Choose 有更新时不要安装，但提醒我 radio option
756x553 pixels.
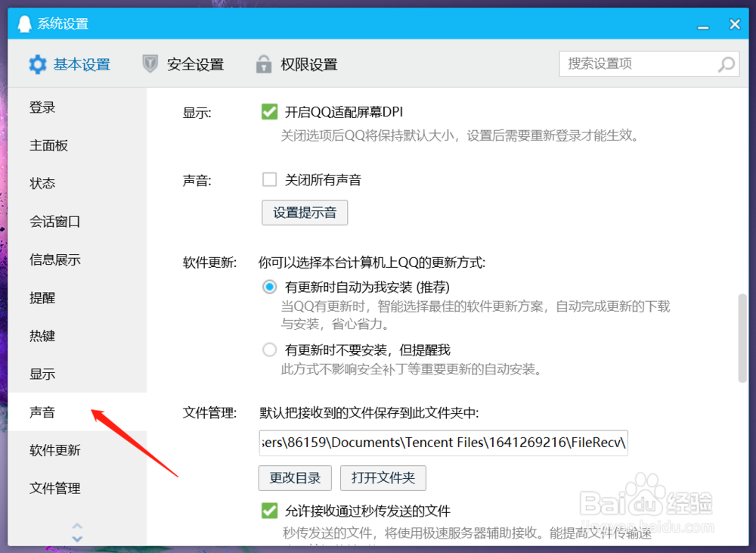(270, 350)
